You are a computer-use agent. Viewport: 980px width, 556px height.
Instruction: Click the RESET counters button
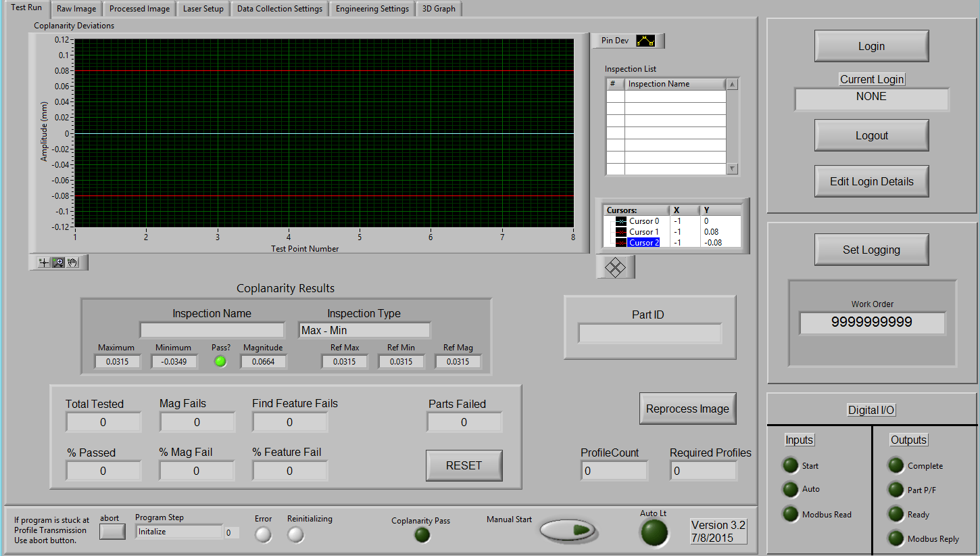click(464, 465)
